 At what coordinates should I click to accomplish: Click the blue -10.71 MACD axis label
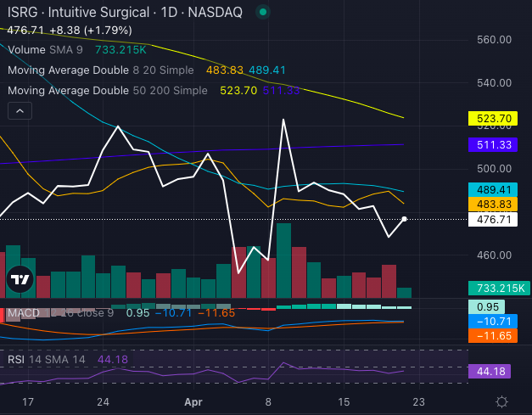pyautogui.click(x=493, y=322)
